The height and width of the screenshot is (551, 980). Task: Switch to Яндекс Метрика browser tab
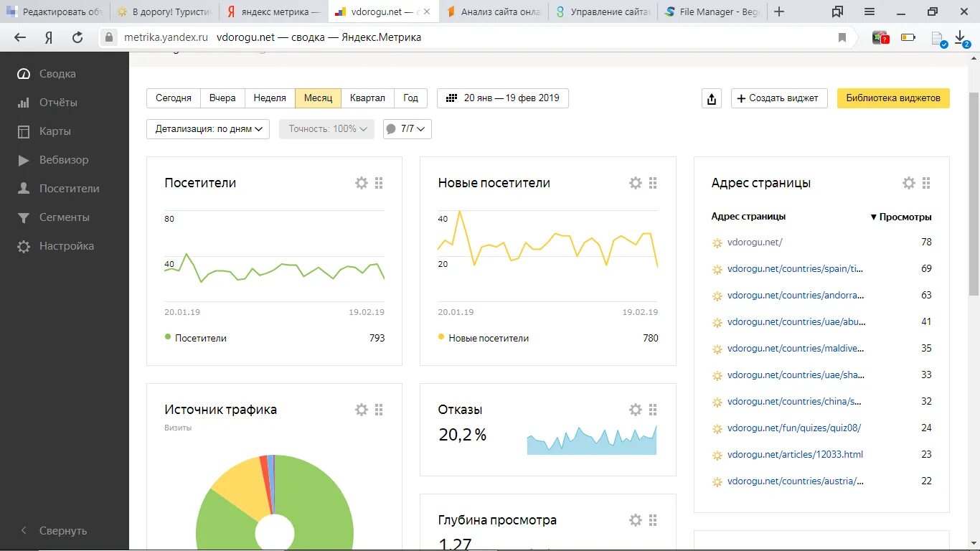[273, 12]
